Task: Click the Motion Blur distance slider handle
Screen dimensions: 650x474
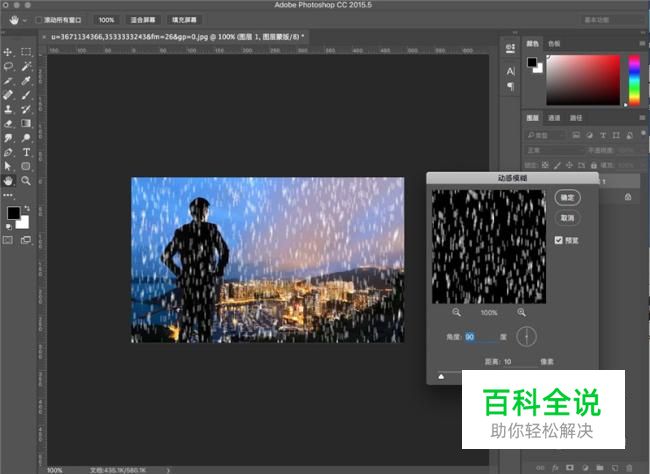Action: click(x=441, y=377)
